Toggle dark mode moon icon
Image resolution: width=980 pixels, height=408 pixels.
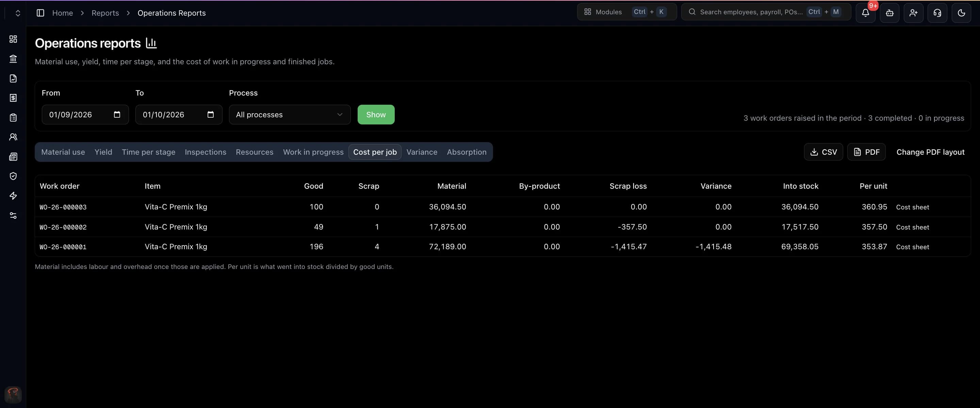click(961, 13)
